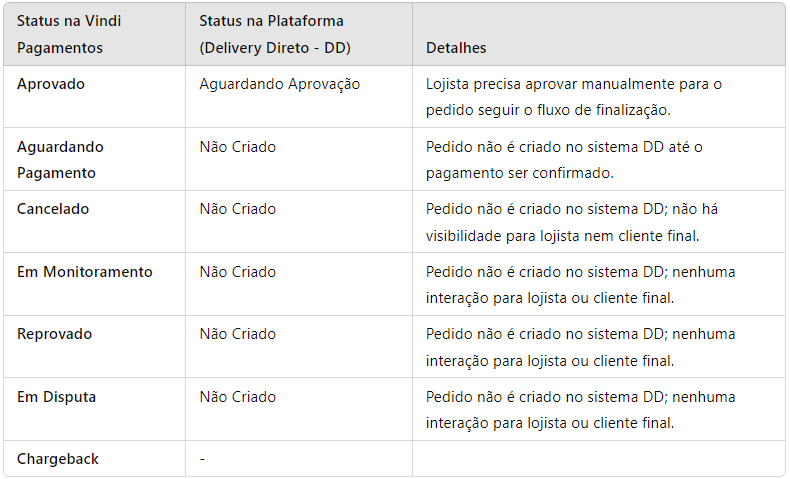Screen dimensions: 790x479
Task: Click the empty details cell for Chargeback
Action: pos(599,459)
